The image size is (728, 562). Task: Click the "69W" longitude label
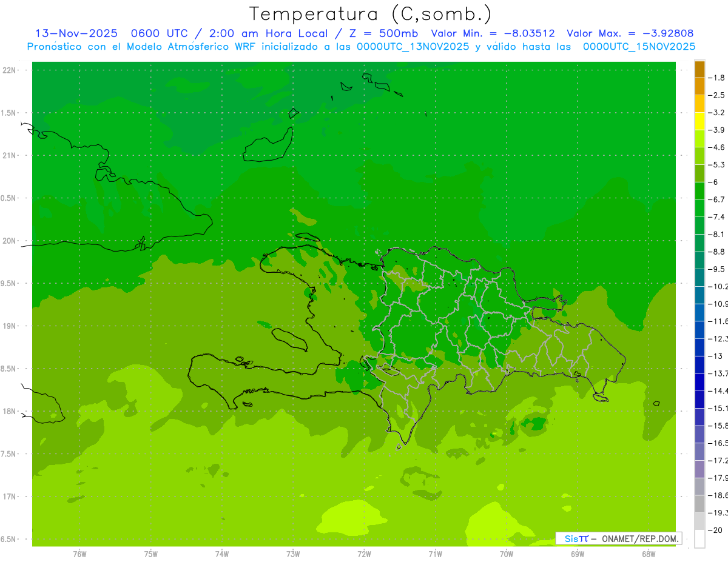pyautogui.click(x=578, y=554)
